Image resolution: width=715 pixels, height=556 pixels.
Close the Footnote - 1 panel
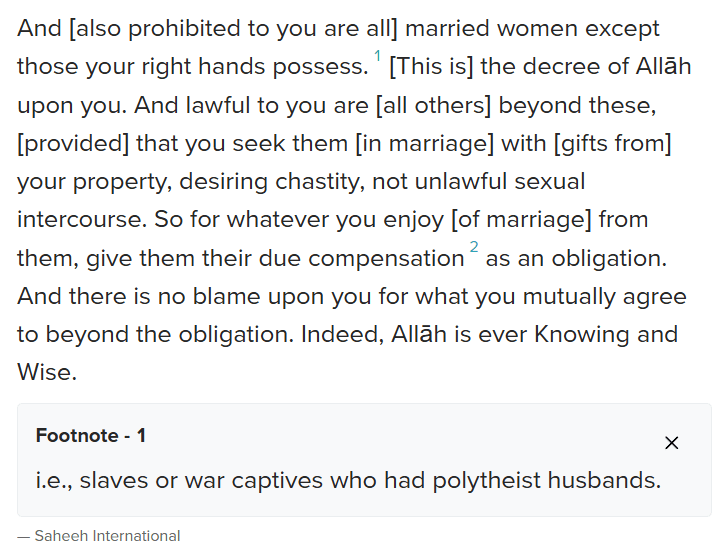point(672,443)
